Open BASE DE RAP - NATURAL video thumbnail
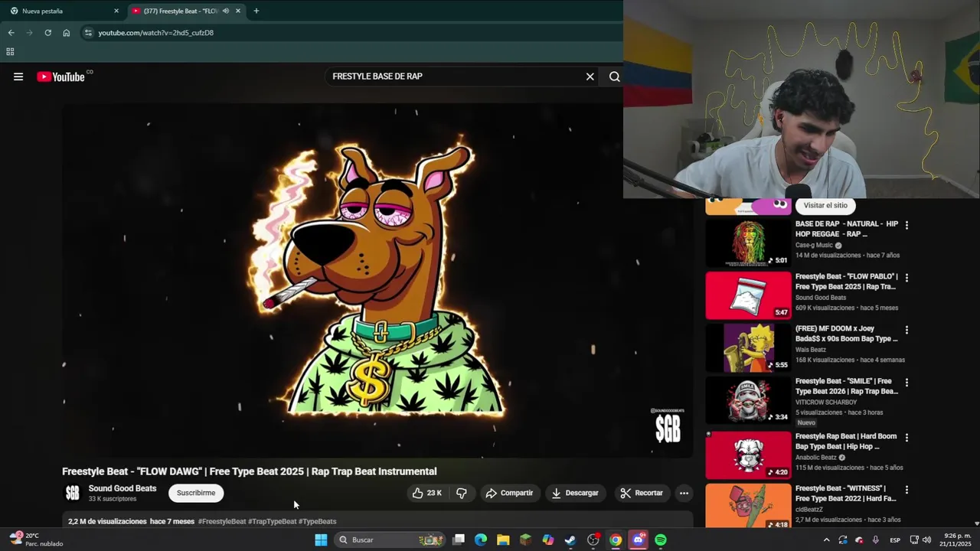Viewport: 980px width, 551px height. [x=748, y=243]
